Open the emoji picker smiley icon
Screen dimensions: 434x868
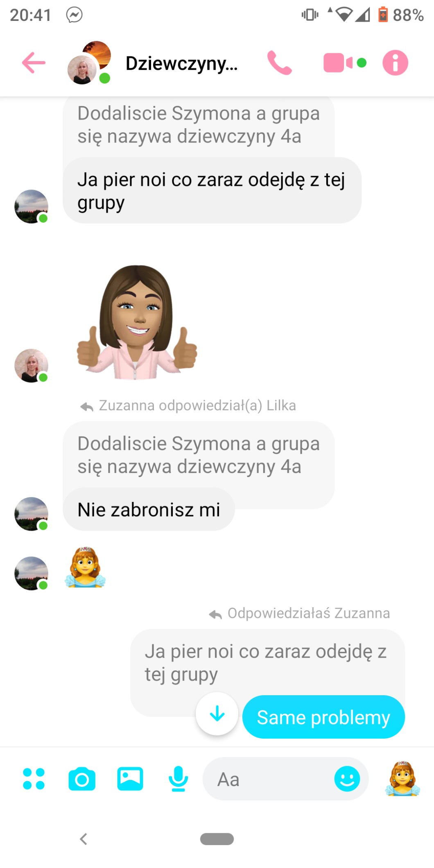tap(347, 779)
